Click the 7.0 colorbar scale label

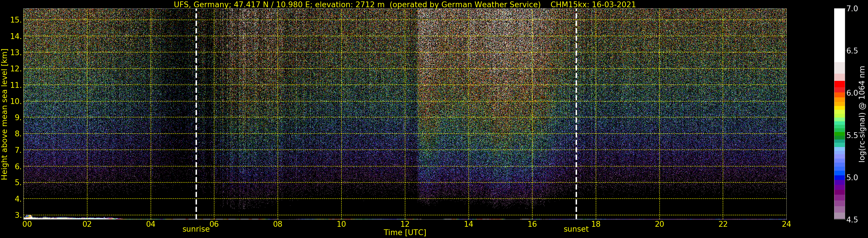852,9
